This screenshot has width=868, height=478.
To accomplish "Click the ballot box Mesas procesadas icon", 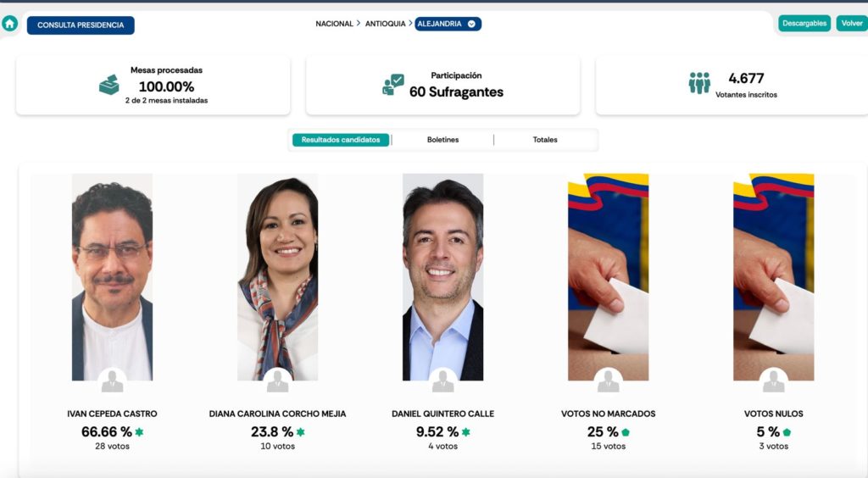I will [x=109, y=85].
